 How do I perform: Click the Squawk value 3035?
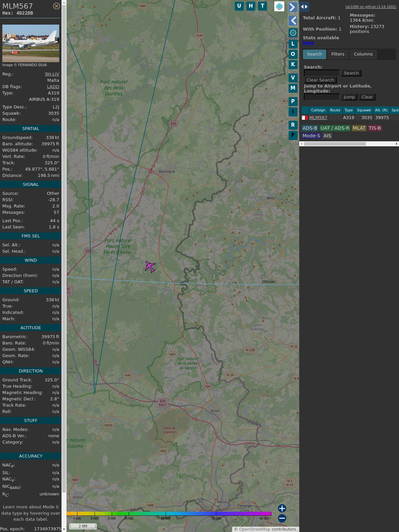[54, 113]
